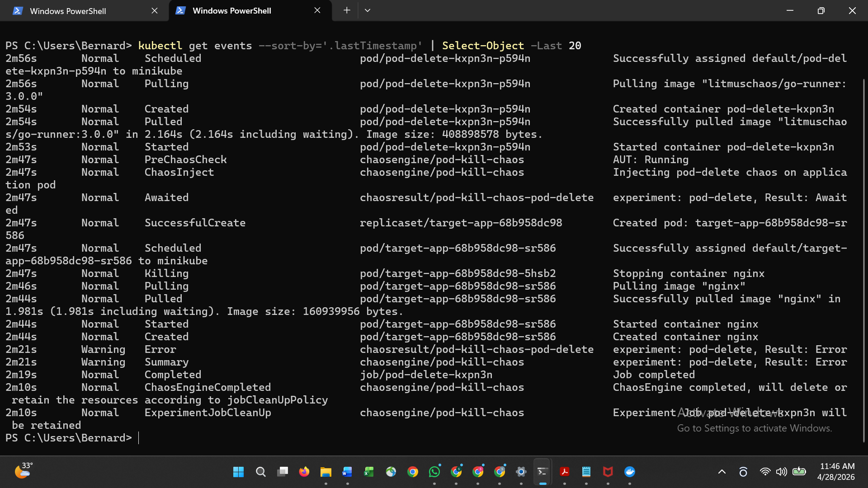868x488 pixels.
Task: Restore down the Windows Terminal window
Action: [x=821, y=10]
